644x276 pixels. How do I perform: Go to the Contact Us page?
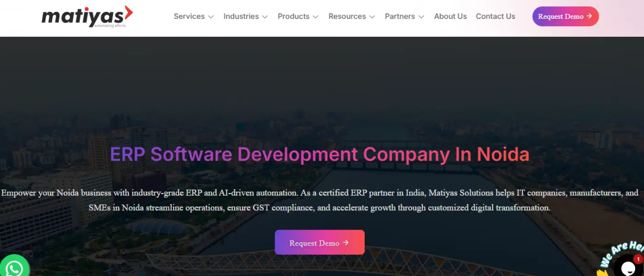[495, 17]
